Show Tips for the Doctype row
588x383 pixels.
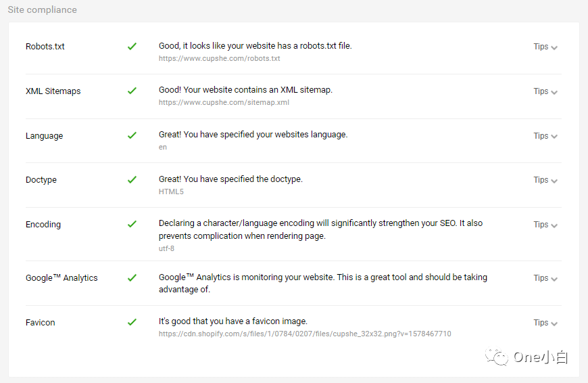click(545, 180)
